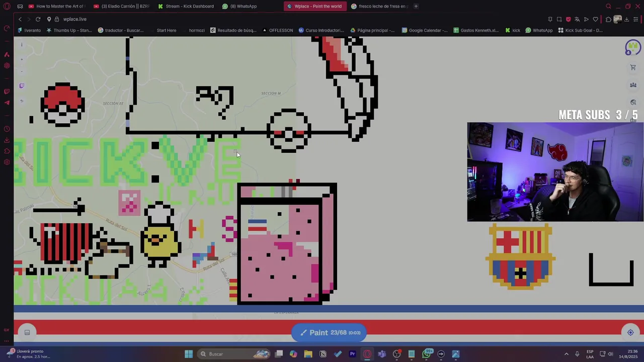The height and width of the screenshot is (362, 644).
Task: Search tabs with the magnifier icon
Action: coord(608,6)
